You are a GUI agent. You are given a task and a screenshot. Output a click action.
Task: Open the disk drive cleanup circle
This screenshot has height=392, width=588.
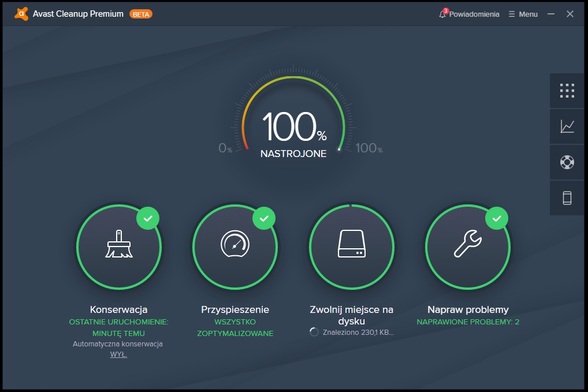352,247
